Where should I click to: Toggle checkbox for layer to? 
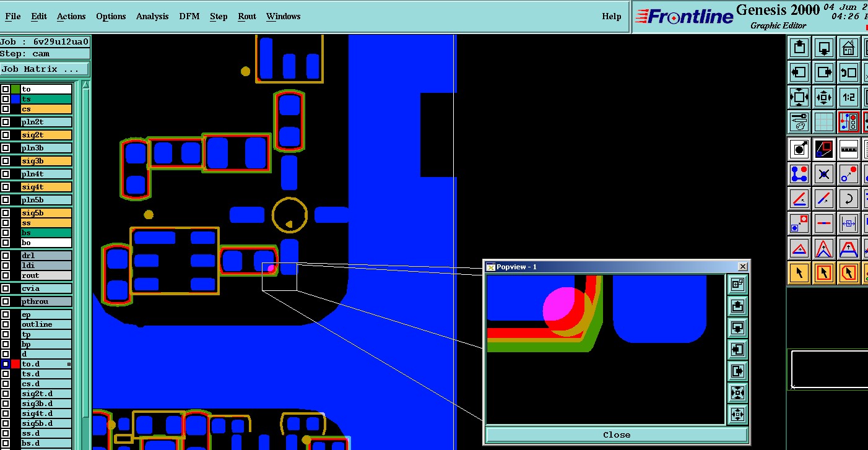[x=6, y=89]
